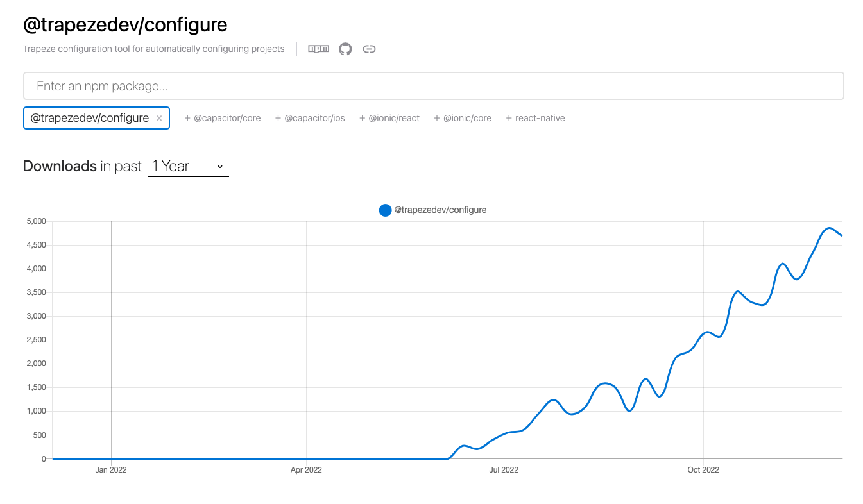
Task: Click the Downloads in past label
Action: 82,166
